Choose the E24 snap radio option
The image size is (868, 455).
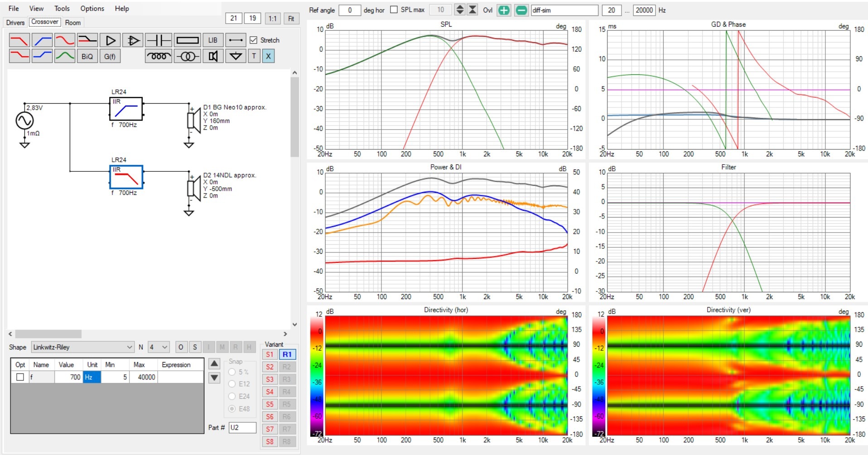pos(232,396)
